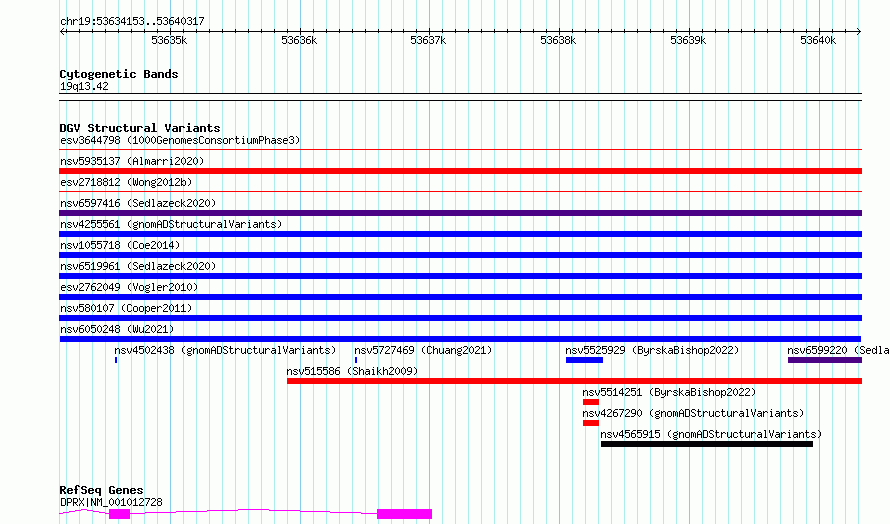890x524 pixels.
Task: Open the esv2718812 (Wong2012b) variant label
Action: click(126, 182)
